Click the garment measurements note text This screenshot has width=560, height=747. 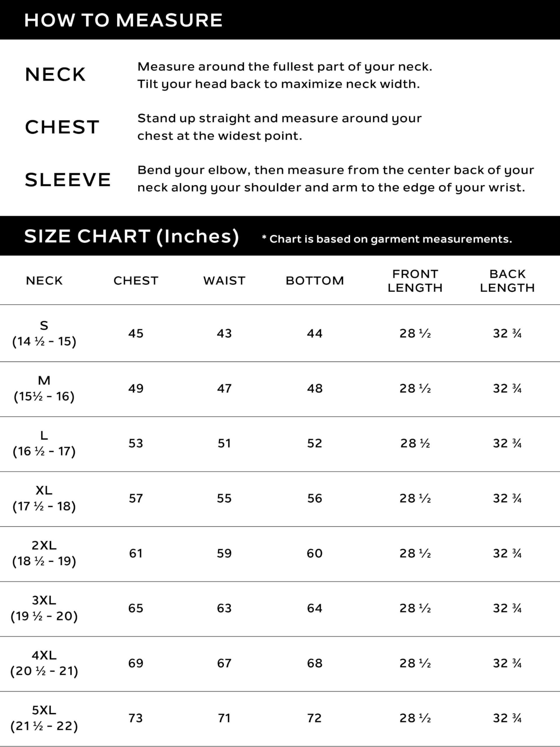click(x=387, y=239)
